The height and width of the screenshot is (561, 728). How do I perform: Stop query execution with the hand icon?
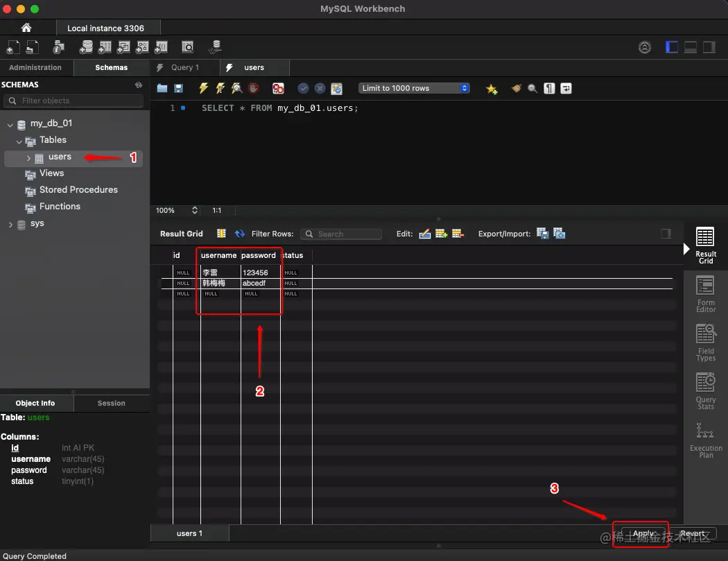(x=254, y=88)
